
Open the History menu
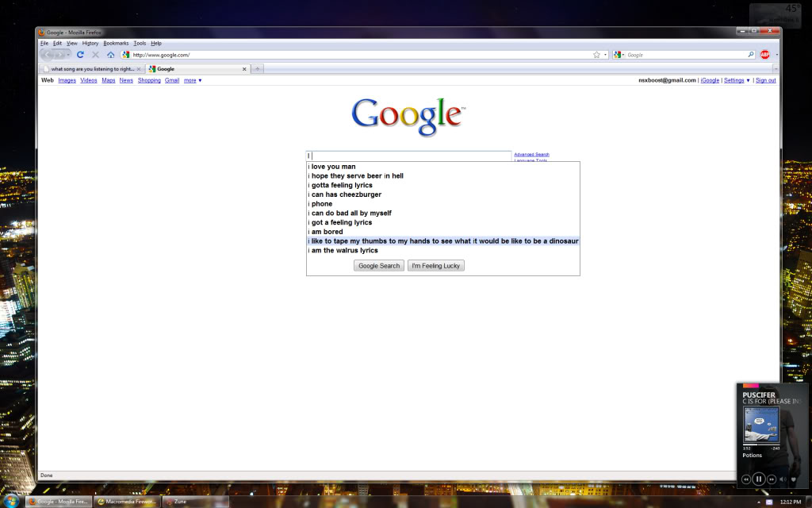(x=90, y=43)
